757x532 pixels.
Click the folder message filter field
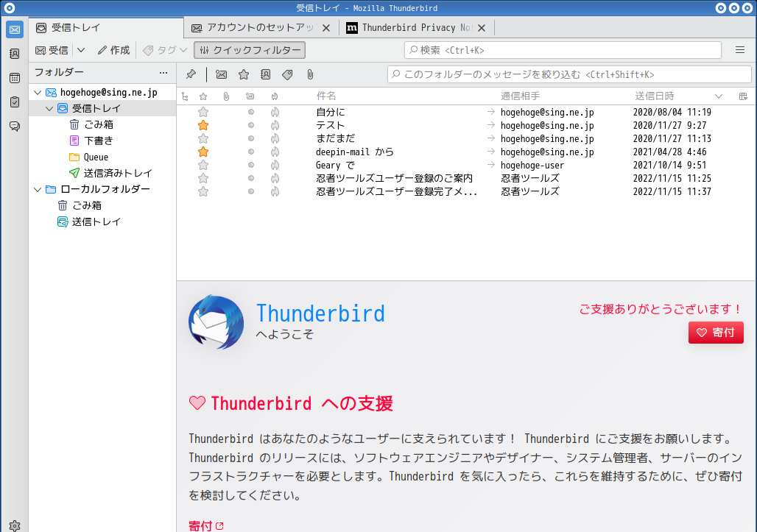coord(569,74)
